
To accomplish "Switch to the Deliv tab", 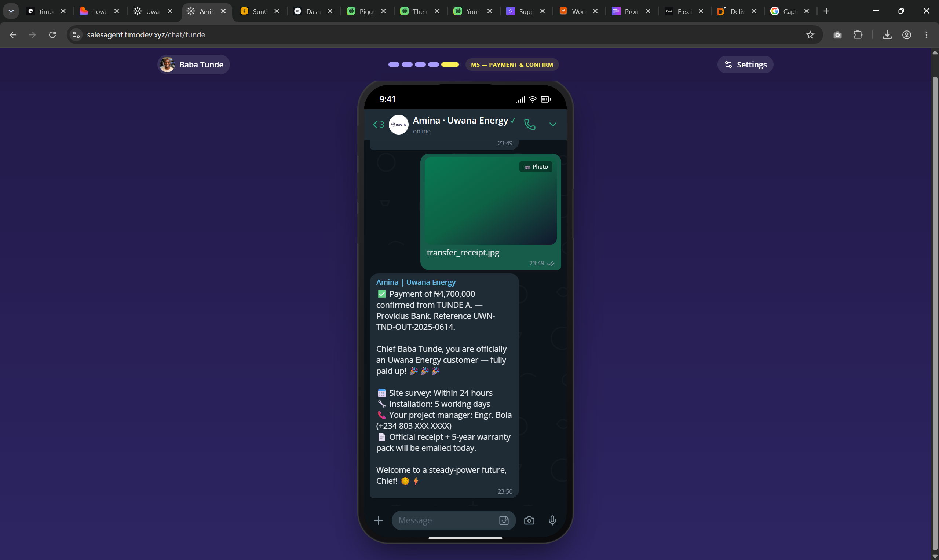I will [x=737, y=11].
